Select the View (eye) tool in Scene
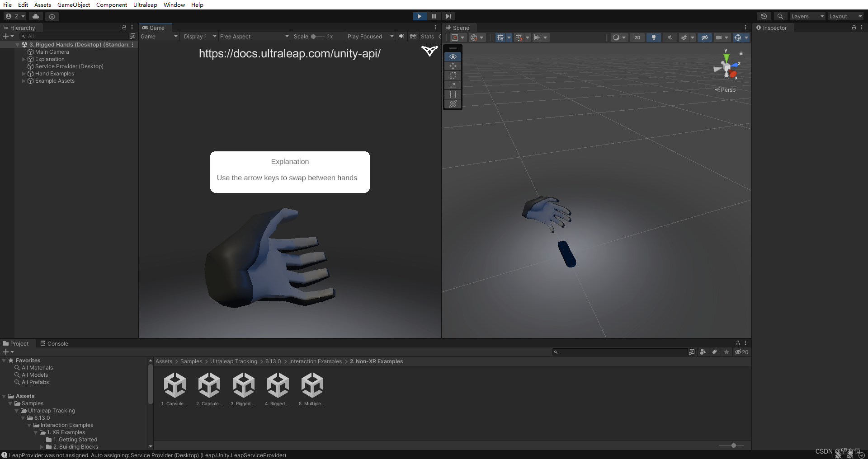Viewport: 868px width, 459px height. [x=453, y=56]
